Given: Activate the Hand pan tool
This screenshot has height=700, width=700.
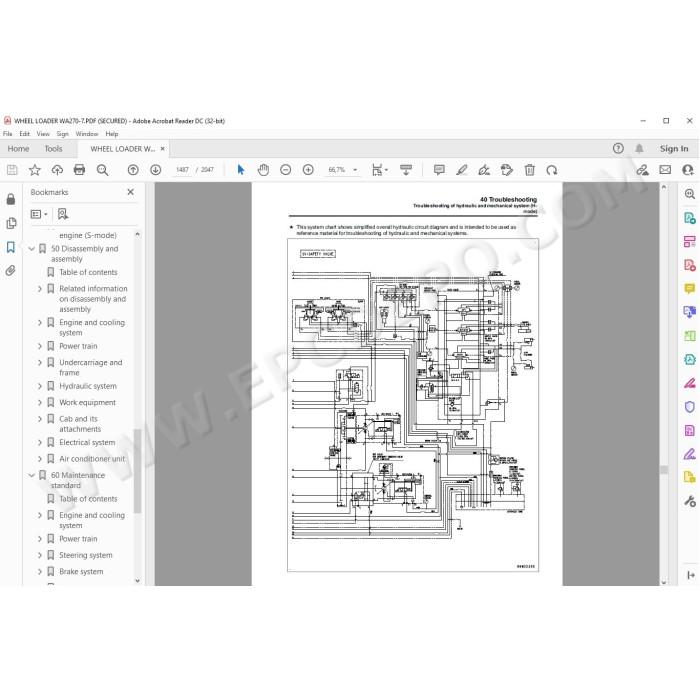Looking at the screenshot, I should (263, 170).
